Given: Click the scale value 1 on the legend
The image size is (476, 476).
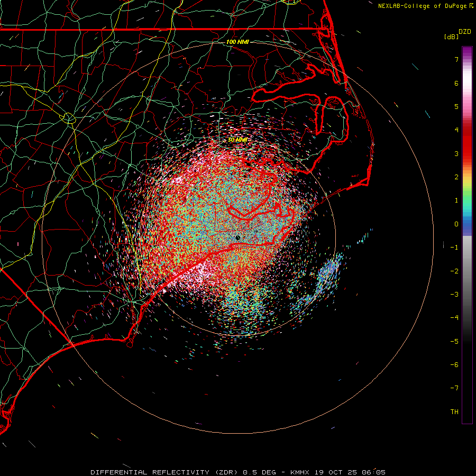Looking at the screenshot, I should click(x=456, y=200).
